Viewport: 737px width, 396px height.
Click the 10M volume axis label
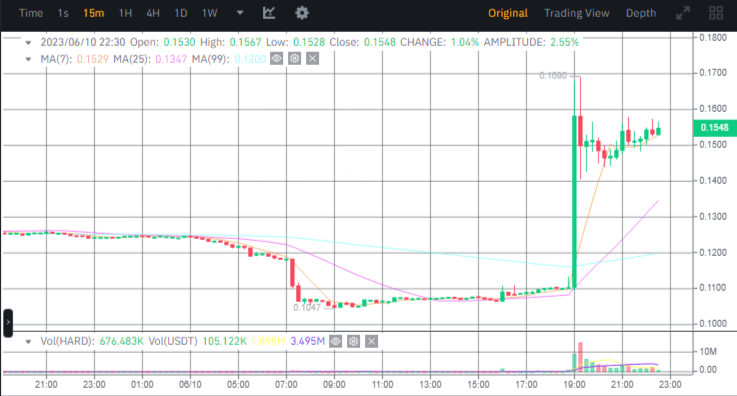click(x=708, y=352)
